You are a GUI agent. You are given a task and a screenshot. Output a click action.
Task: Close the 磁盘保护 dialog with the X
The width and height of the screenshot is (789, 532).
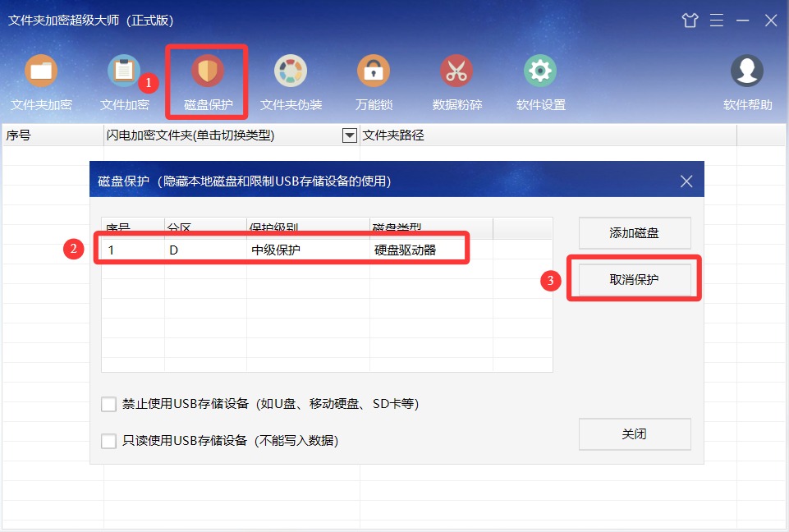(686, 181)
